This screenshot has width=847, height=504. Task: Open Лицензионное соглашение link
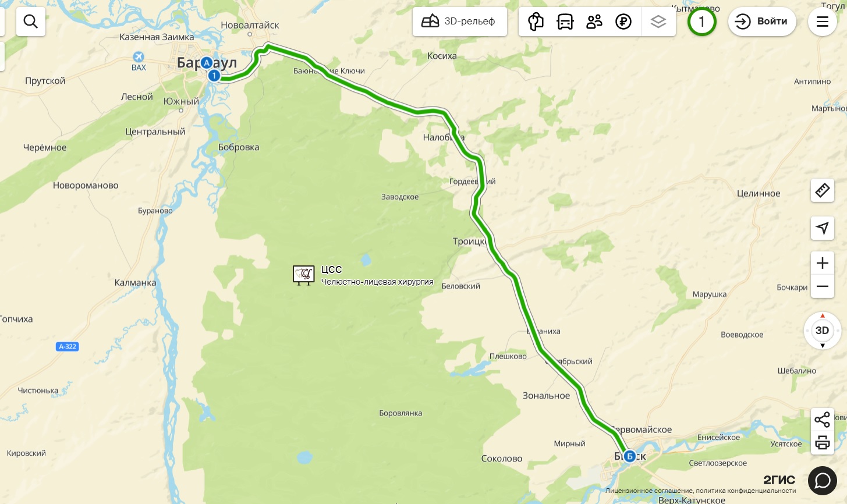point(649,491)
